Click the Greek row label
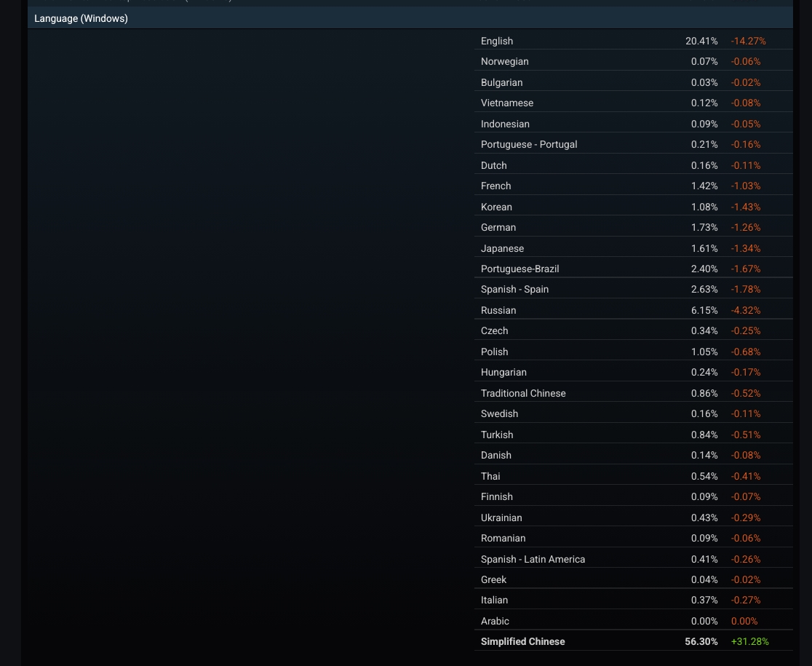Viewport: 812px width, 666px height. (493, 579)
